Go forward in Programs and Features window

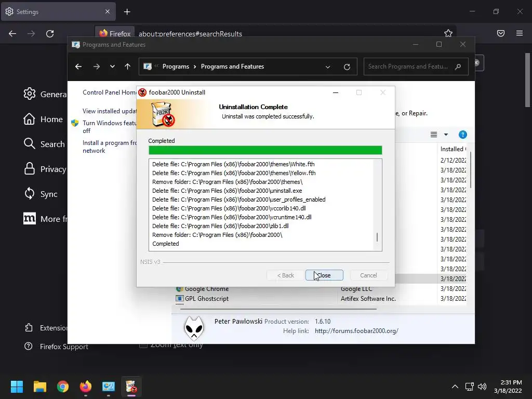(x=96, y=66)
